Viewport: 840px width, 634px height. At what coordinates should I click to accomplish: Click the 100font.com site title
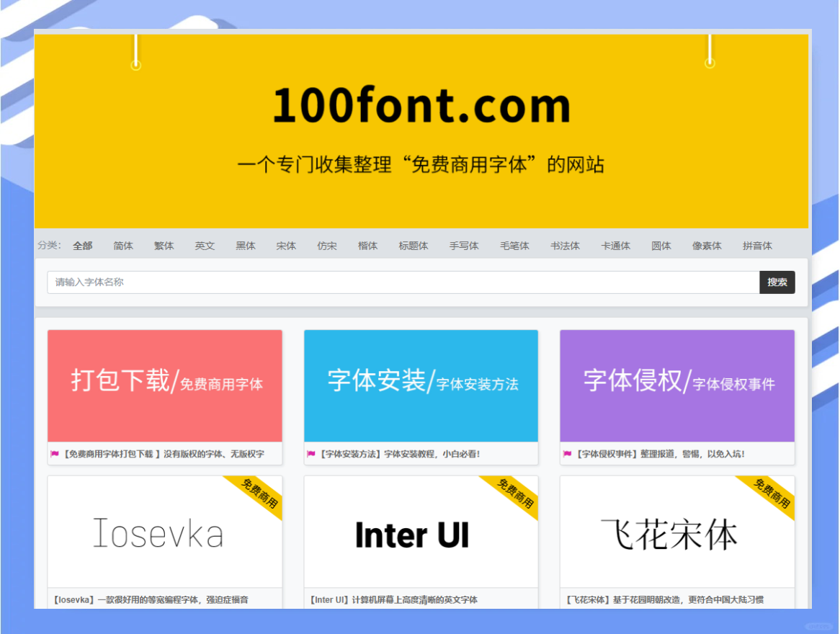(x=421, y=106)
